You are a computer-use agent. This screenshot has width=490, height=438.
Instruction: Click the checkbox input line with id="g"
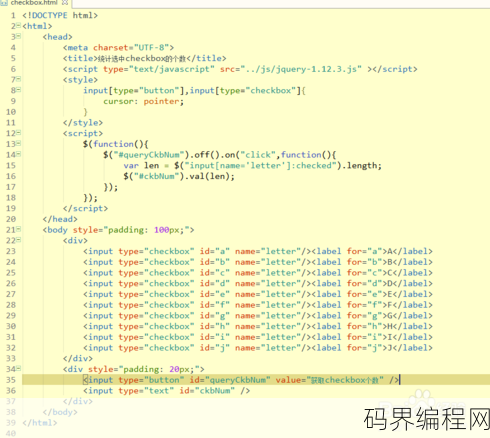click(x=258, y=316)
